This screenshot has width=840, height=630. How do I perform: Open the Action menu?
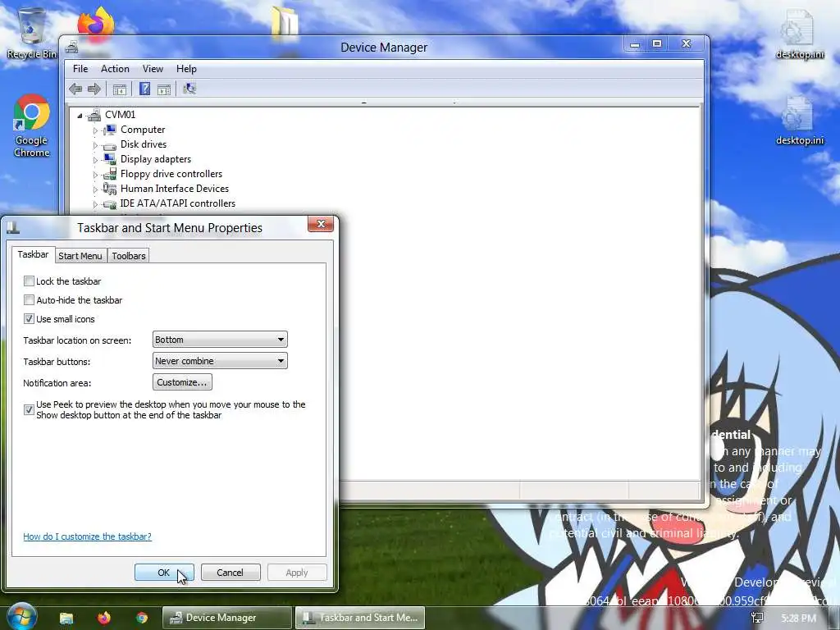115,69
